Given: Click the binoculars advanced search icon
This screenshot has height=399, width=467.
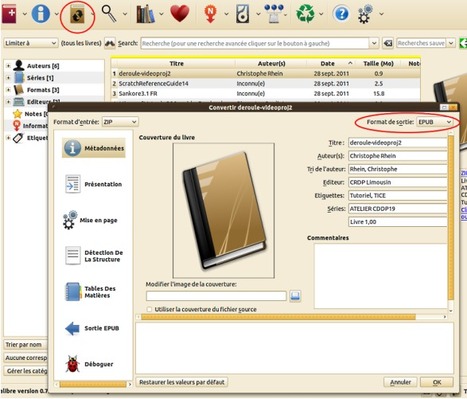Looking at the screenshot, I should click(110, 43).
